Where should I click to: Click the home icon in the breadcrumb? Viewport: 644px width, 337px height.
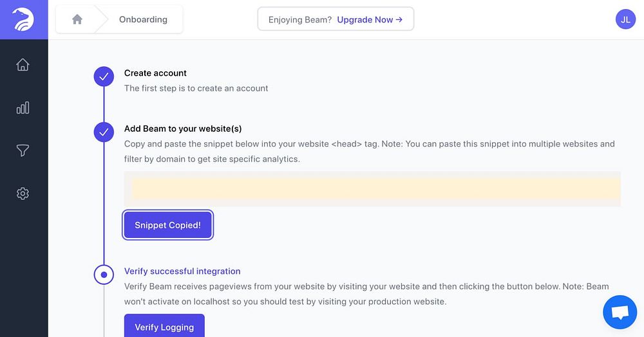[x=77, y=19]
